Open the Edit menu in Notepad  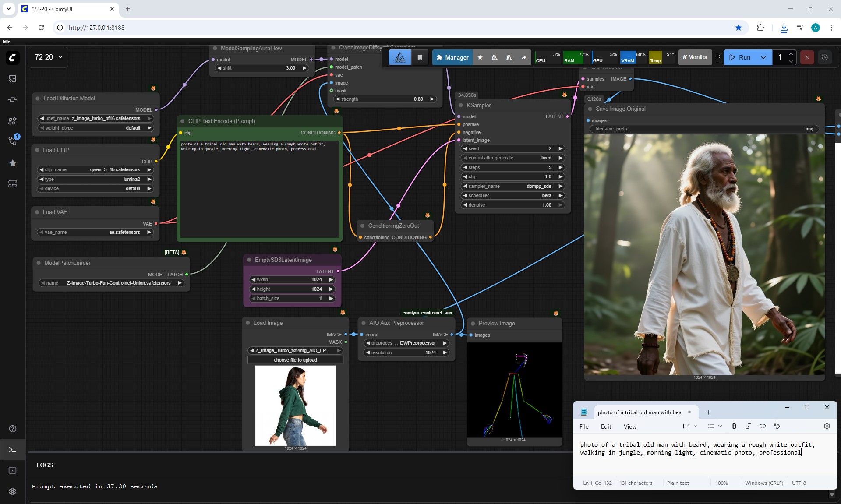(x=606, y=426)
